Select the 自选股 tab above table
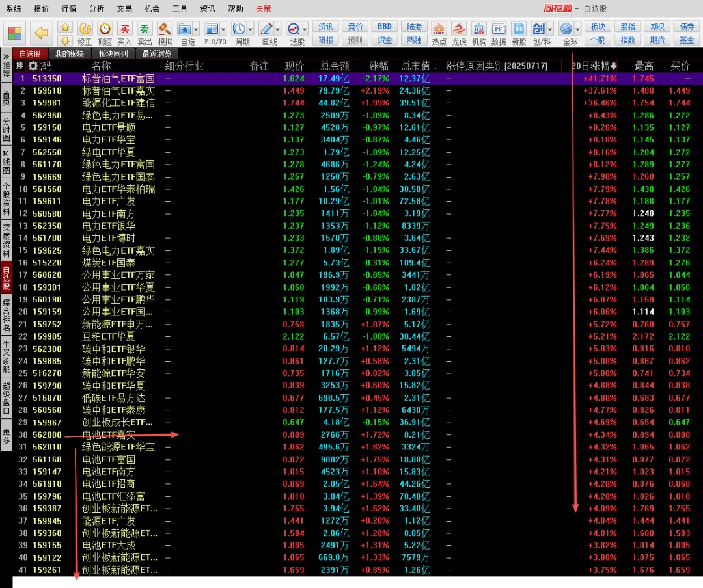The width and height of the screenshot is (703, 588). tap(30, 54)
